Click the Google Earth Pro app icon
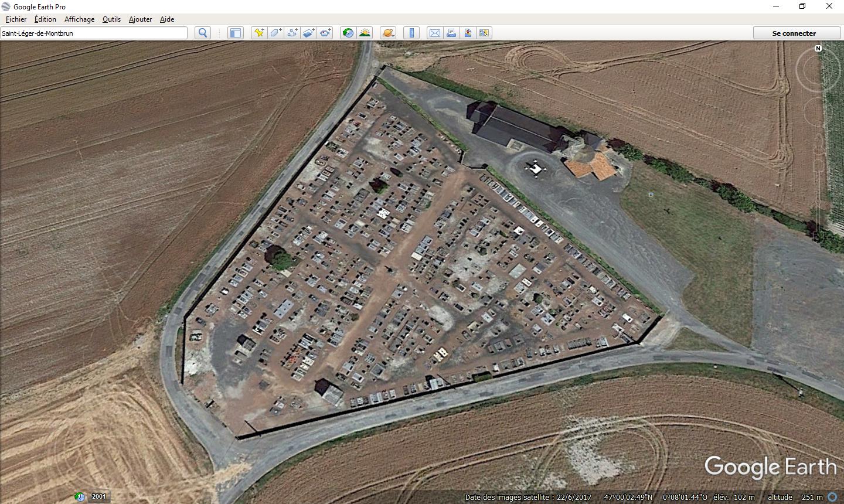 (x=6, y=6)
